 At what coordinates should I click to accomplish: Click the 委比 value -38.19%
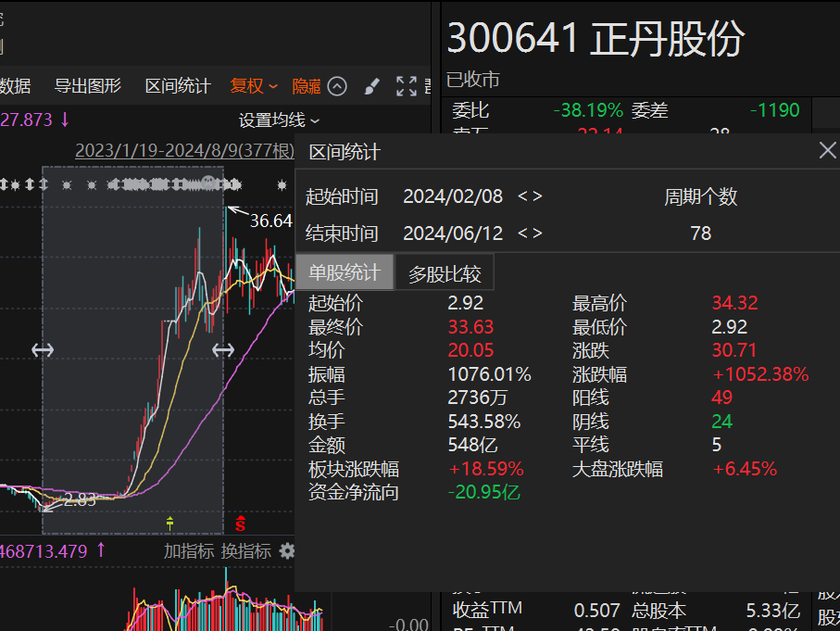click(588, 110)
